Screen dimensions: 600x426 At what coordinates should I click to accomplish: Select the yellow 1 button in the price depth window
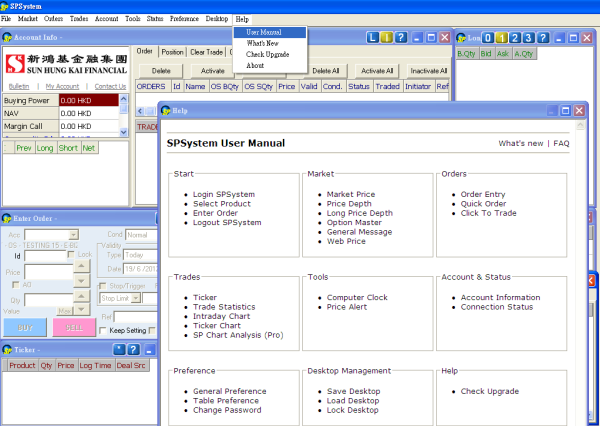pyautogui.click(x=501, y=38)
